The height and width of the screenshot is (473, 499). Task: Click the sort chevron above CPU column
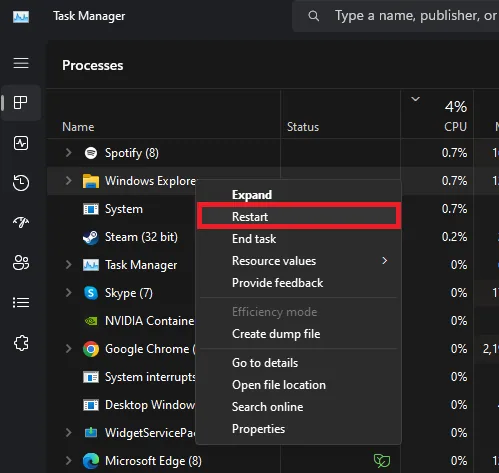tap(415, 99)
